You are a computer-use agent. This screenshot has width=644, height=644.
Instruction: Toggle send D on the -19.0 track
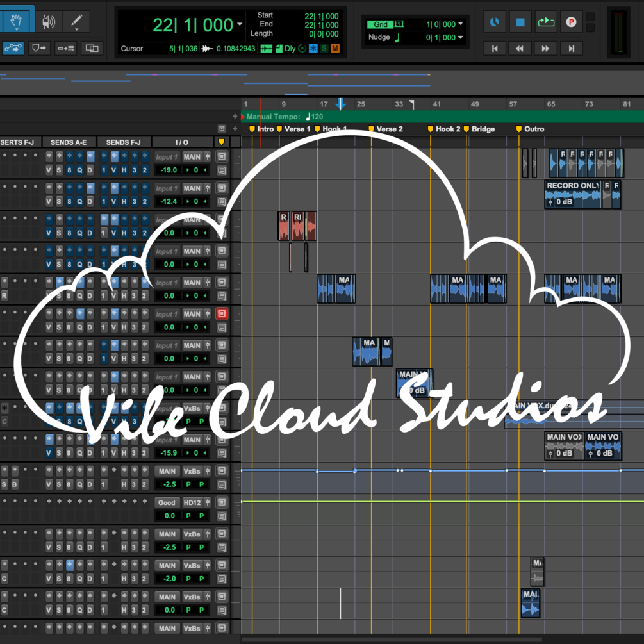90,170
